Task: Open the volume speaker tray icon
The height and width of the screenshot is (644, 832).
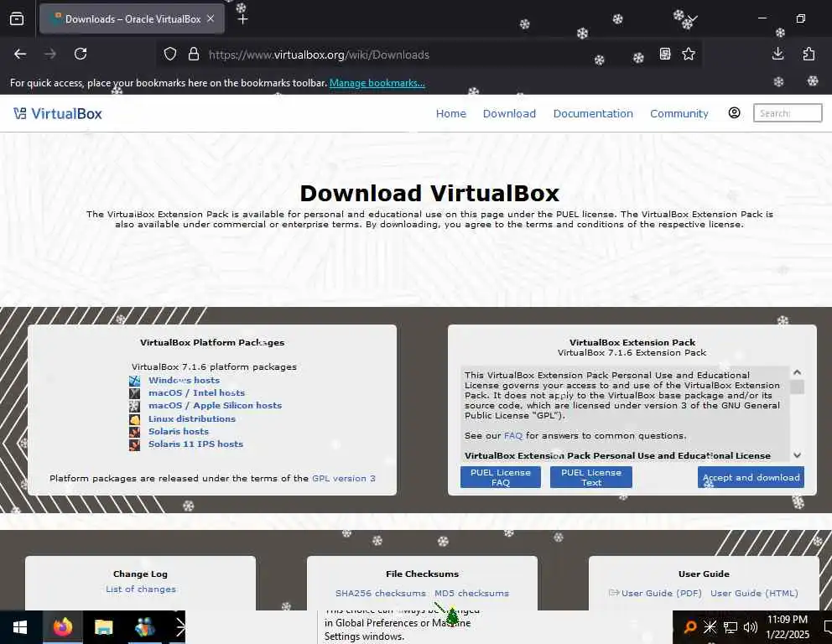Action: 750,627
